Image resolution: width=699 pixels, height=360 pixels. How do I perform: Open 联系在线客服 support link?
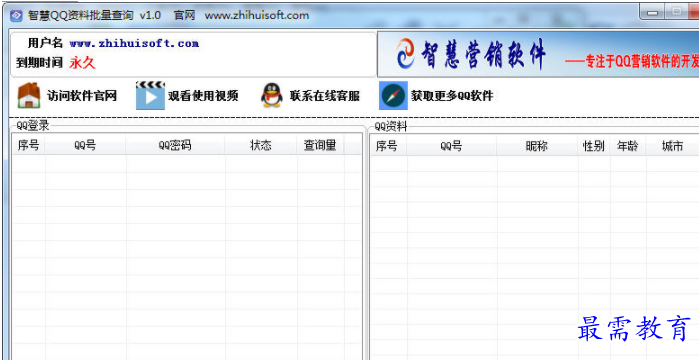click(x=325, y=96)
